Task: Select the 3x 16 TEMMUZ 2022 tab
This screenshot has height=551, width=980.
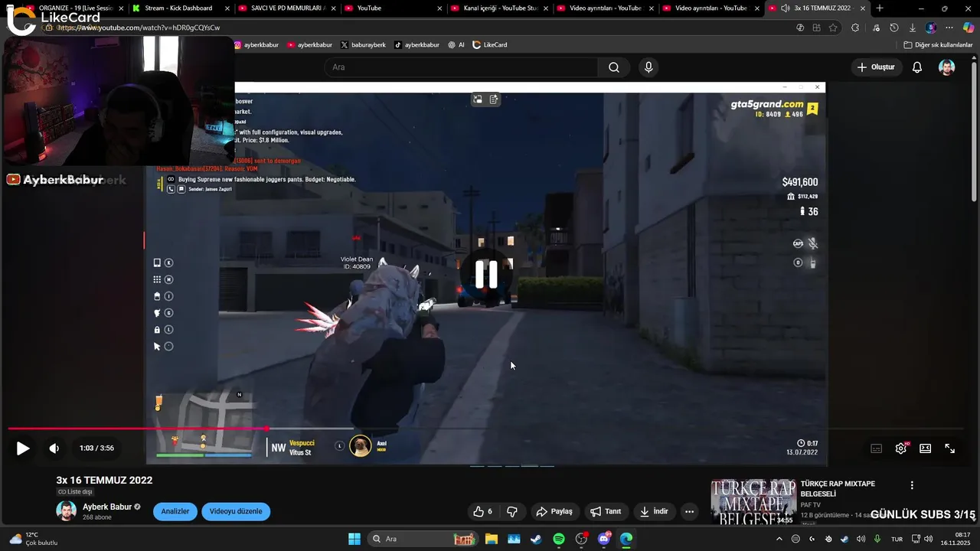Action: coord(817,8)
